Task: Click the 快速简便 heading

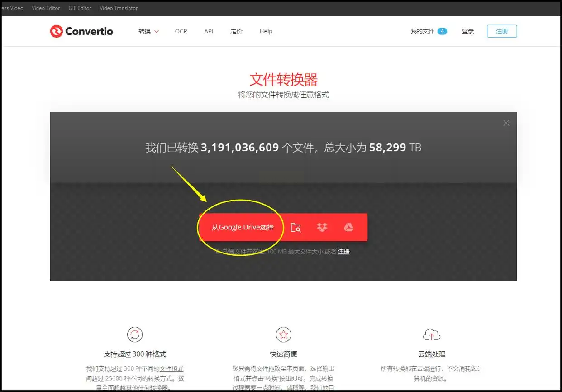Action: coord(283,354)
